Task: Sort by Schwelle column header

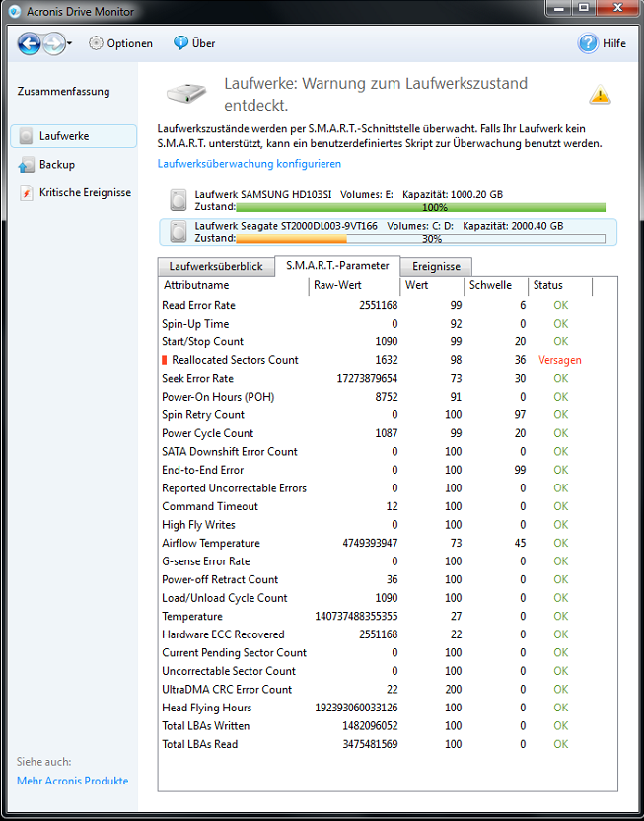Action: tap(496, 285)
